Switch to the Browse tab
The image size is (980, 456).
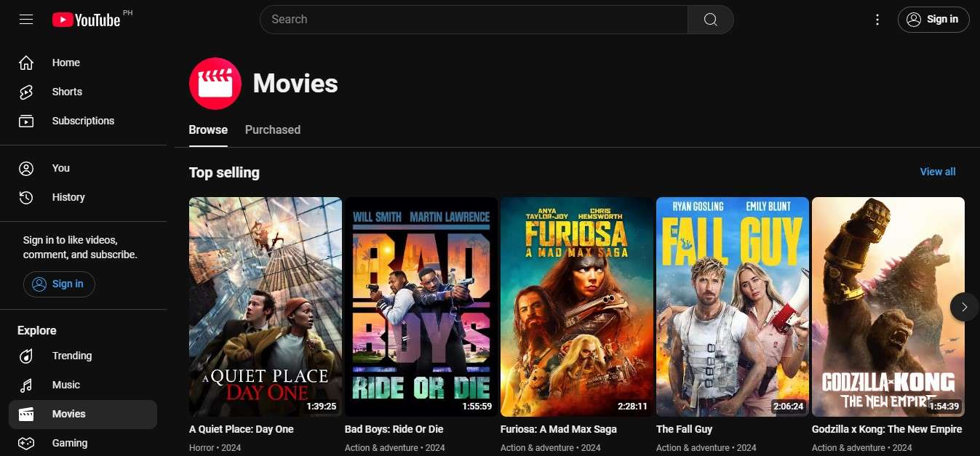tap(208, 129)
